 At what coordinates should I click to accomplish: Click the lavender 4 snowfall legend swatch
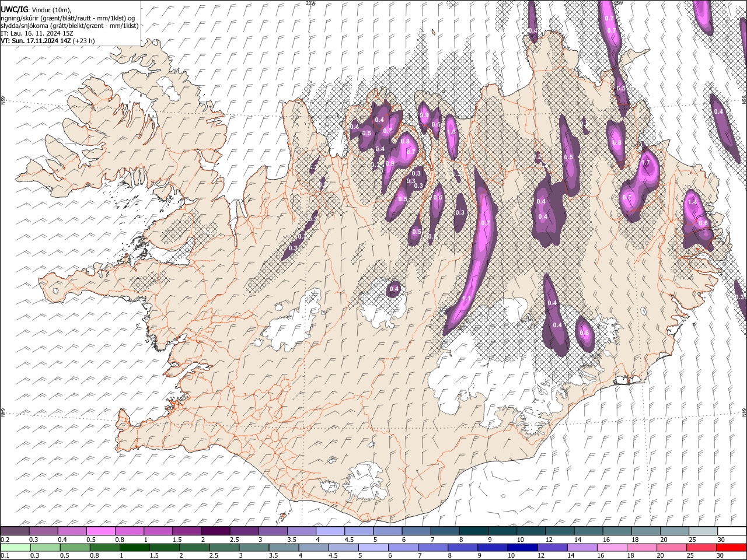(x=330, y=531)
